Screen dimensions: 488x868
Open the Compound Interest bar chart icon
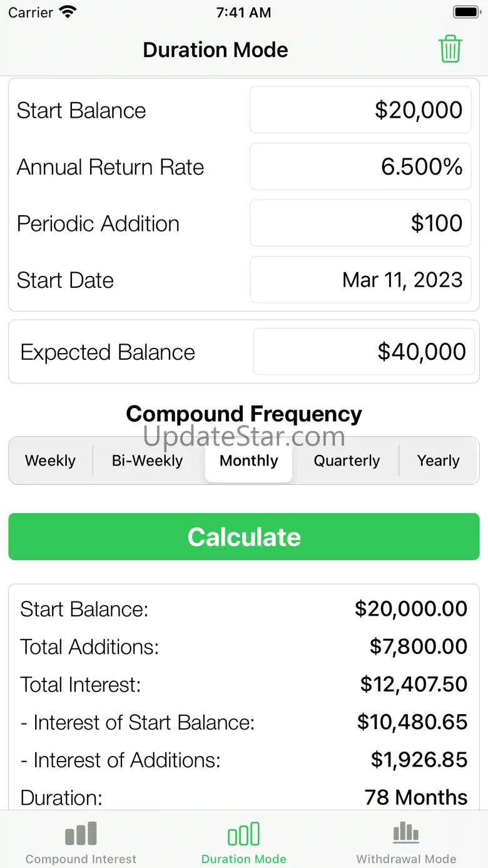(x=81, y=834)
